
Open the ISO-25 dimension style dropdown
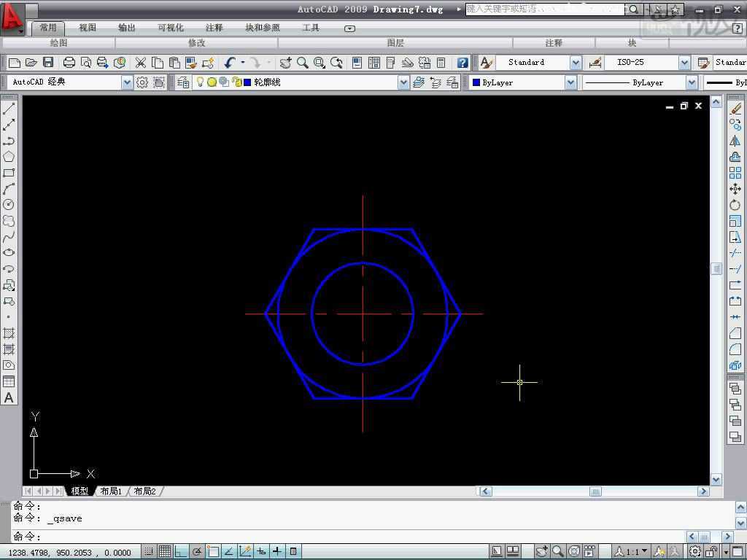[684, 63]
